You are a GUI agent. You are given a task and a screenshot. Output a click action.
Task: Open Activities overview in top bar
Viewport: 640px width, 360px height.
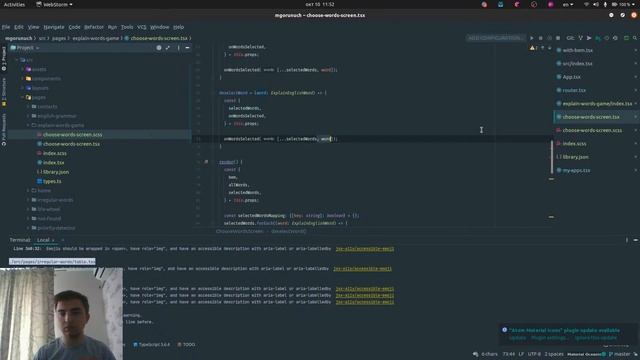pos(14,4)
